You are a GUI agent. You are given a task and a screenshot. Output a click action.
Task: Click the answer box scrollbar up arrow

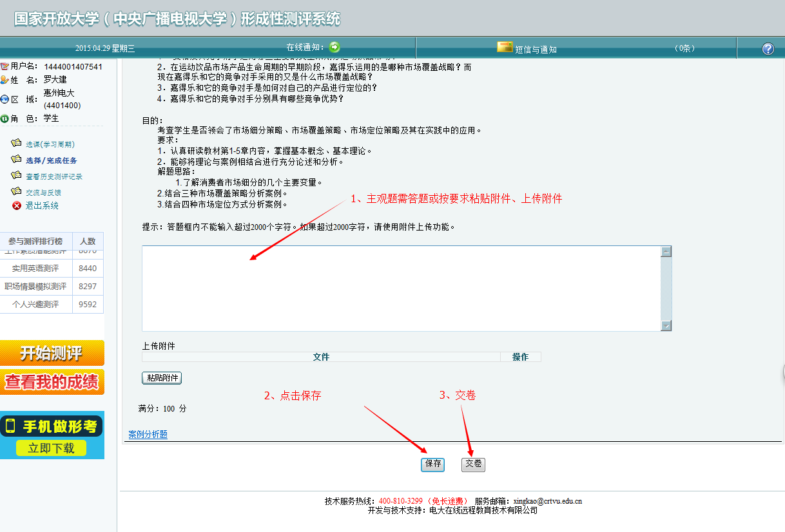tap(666, 252)
